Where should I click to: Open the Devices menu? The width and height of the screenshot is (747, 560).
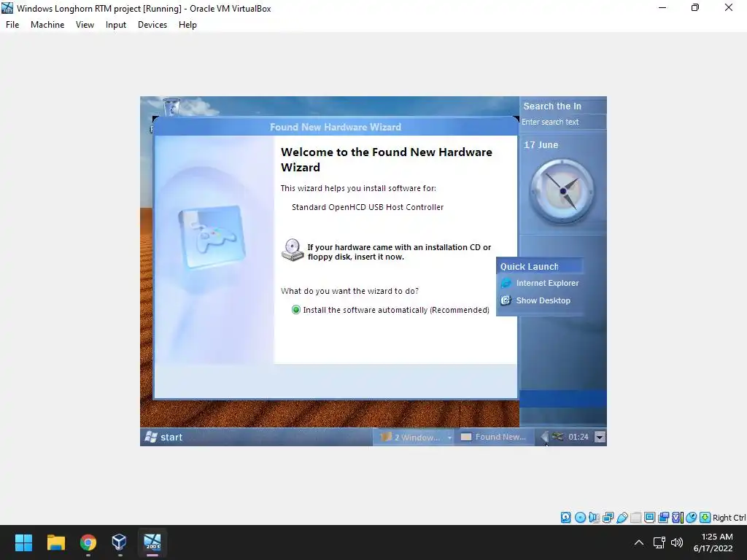pos(152,25)
